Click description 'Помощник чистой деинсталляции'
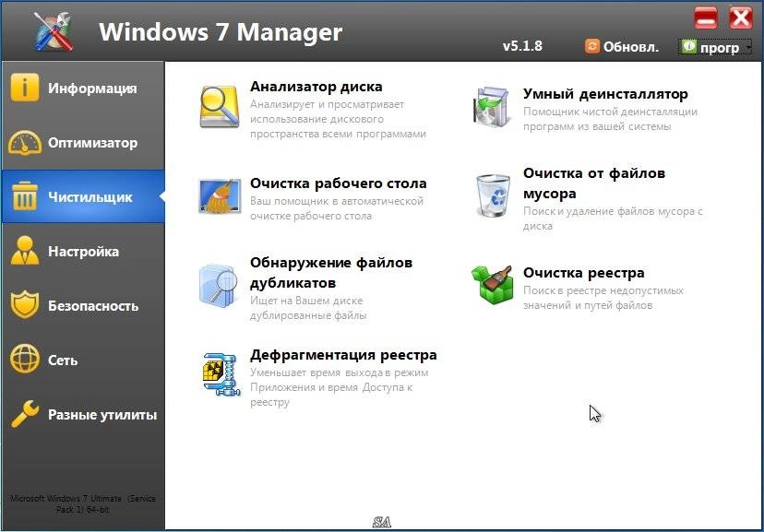 (610, 112)
